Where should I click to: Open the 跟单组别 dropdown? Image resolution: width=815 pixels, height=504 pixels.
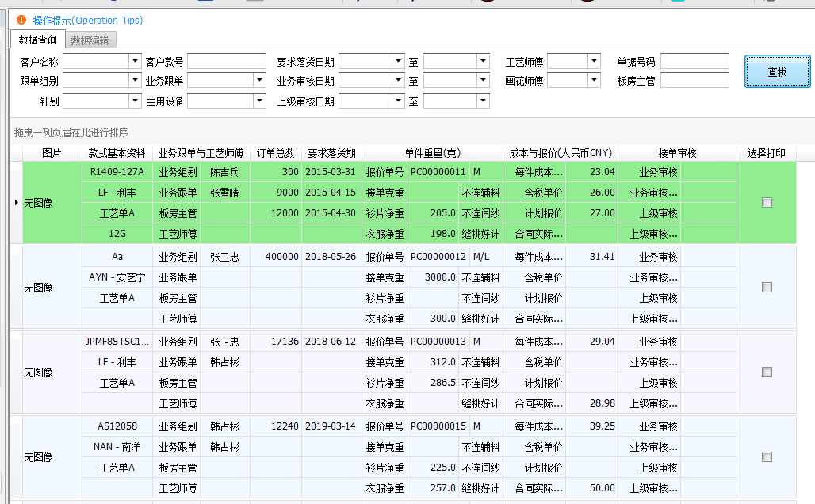tap(135, 81)
